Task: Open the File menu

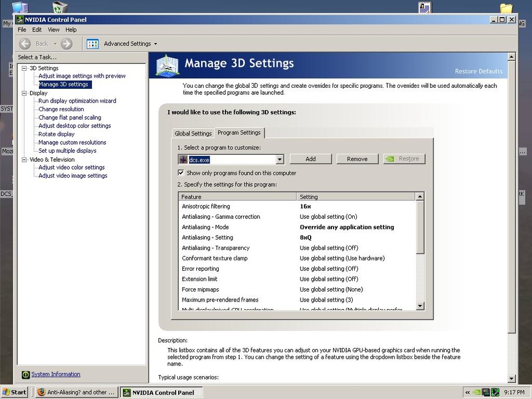Action: coord(22,30)
